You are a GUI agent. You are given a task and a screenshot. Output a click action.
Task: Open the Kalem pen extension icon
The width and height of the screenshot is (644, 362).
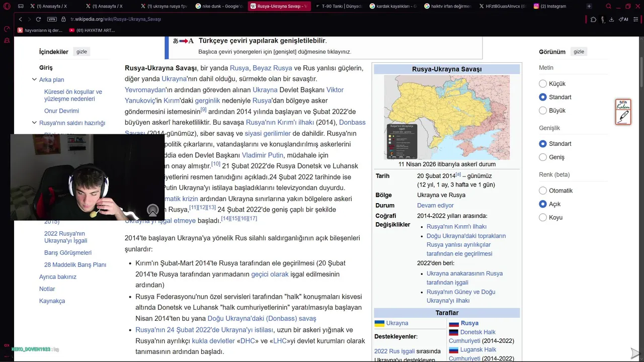623,112
